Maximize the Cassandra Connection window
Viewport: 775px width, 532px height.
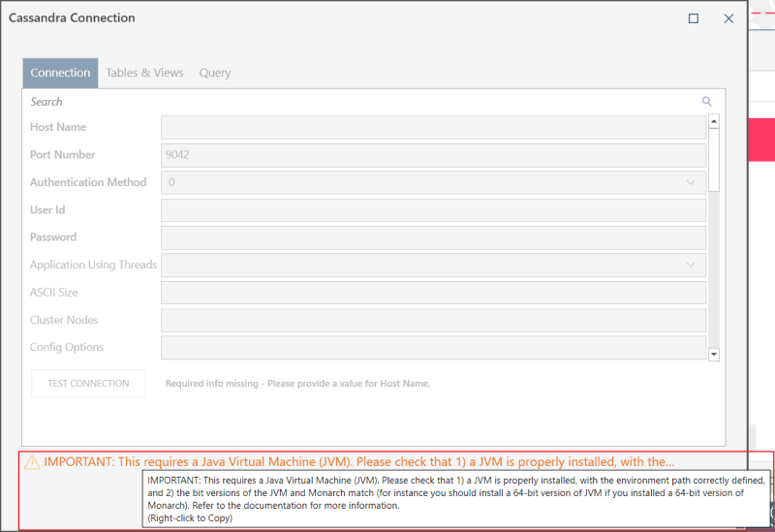click(694, 18)
